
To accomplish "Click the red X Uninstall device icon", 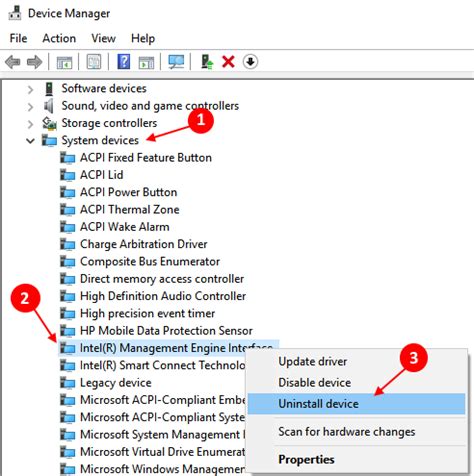I will 228,62.
